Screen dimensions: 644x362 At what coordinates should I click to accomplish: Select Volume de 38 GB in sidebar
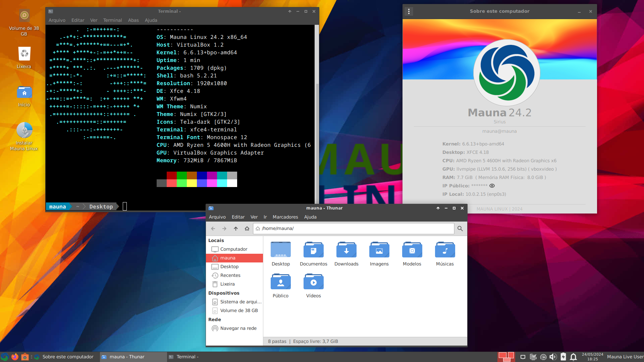238,311
